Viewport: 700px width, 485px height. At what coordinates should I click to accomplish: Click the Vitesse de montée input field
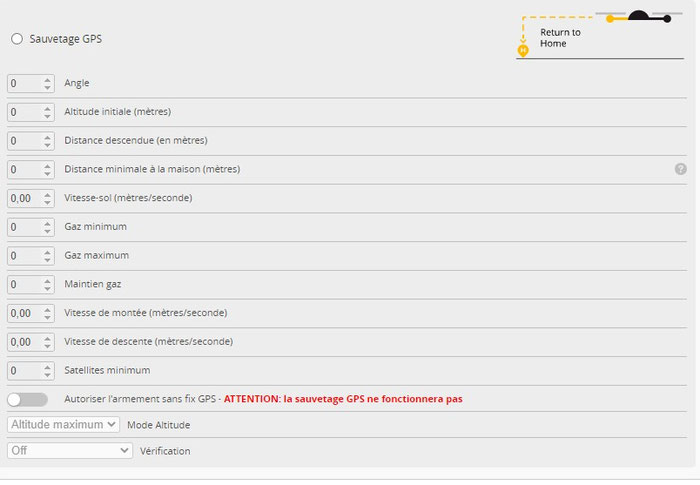pyautogui.click(x=30, y=313)
